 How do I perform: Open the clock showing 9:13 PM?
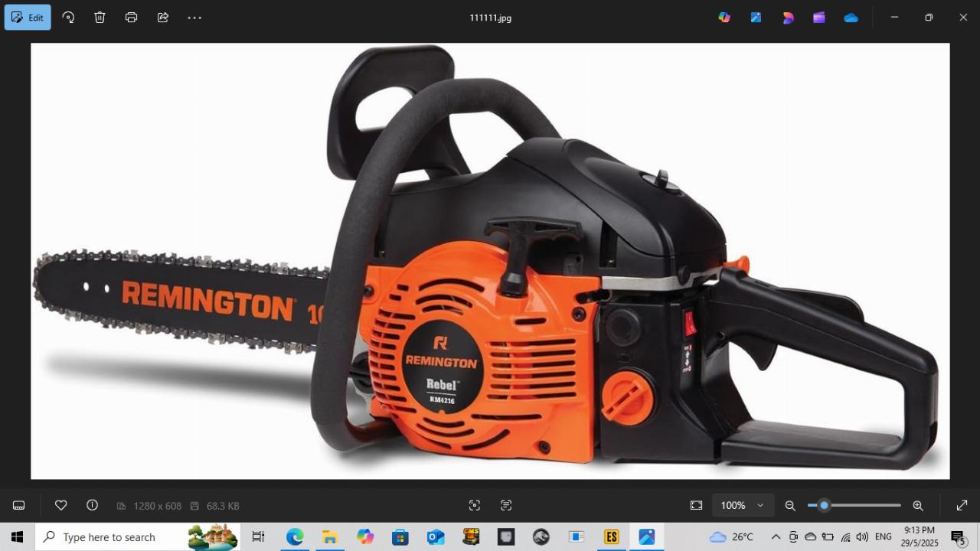pyautogui.click(x=920, y=536)
